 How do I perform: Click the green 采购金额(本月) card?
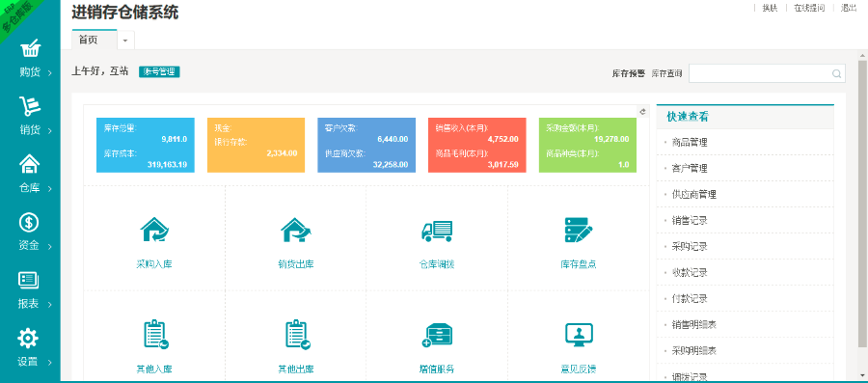pyautogui.click(x=587, y=145)
